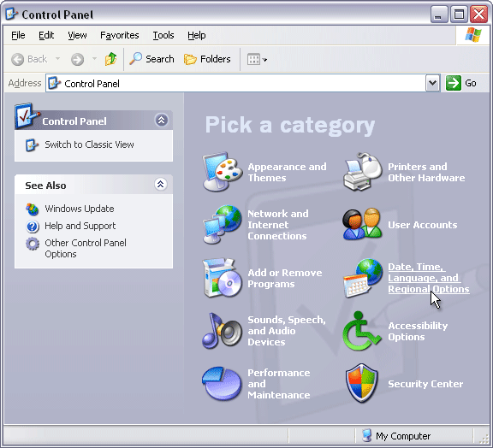Viewport: 493px width, 448px height.
Task: Click the Accessibility Options wheelchair icon
Action: click(361, 331)
